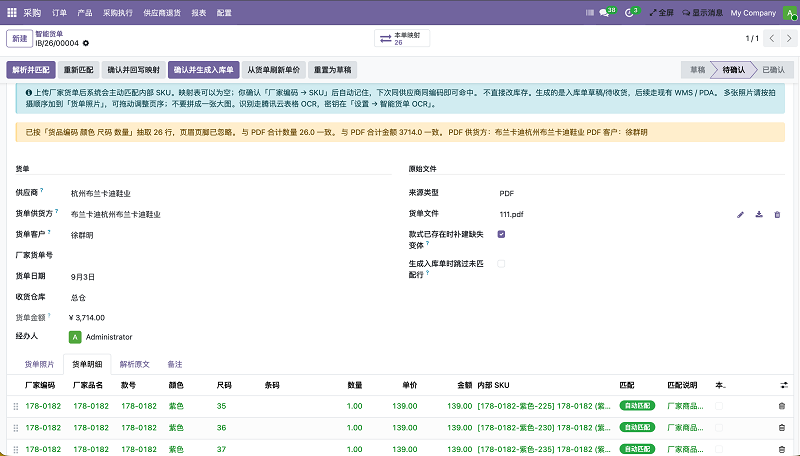Click the empty 厂家货单号 field

pyautogui.click(x=230, y=256)
